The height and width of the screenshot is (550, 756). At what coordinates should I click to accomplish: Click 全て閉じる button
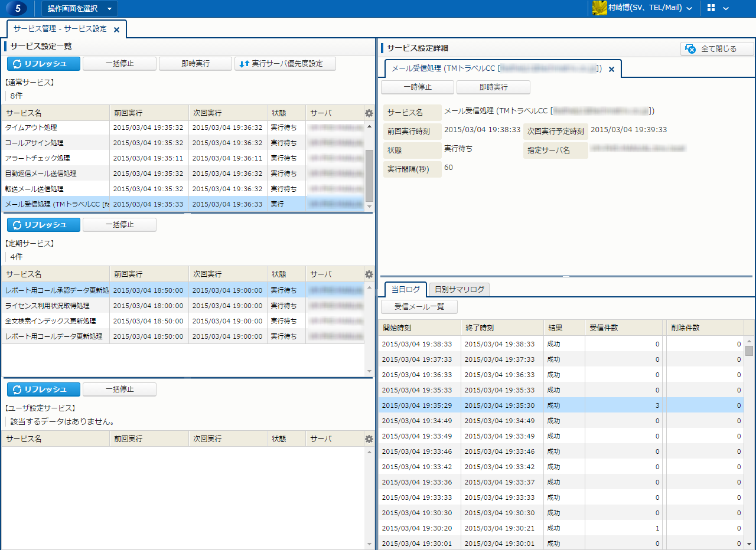(x=718, y=49)
